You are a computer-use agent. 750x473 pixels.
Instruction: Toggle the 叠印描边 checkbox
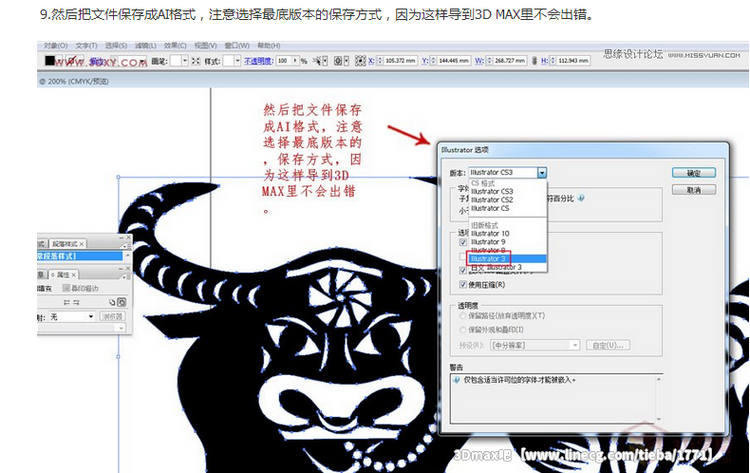(67, 288)
